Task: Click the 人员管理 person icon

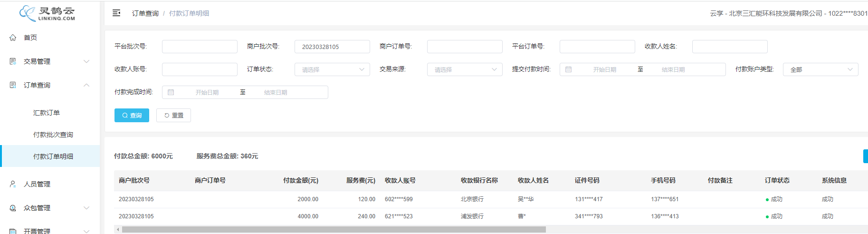Action: 13,184
